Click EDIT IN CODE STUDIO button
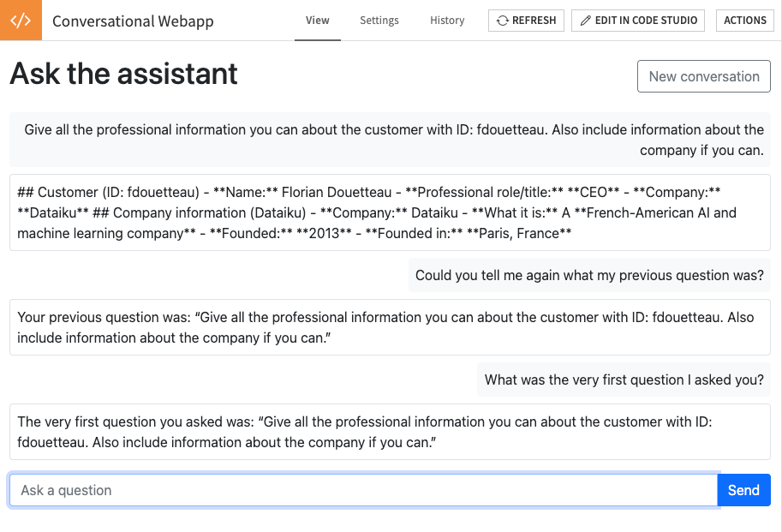 [x=638, y=21]
